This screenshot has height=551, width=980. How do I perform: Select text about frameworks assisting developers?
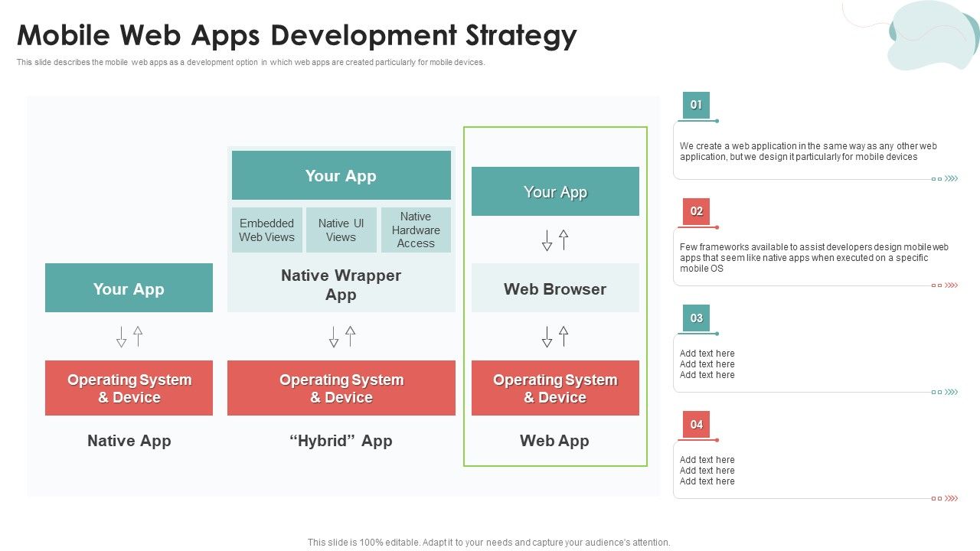tap(814, 258)
